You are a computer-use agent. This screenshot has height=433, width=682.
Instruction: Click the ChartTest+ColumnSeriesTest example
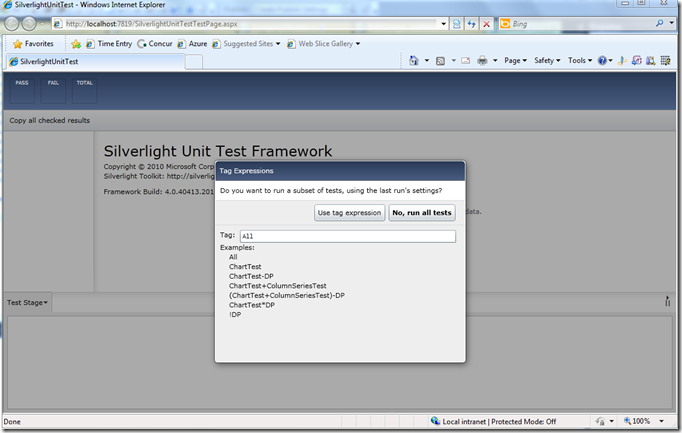click(x=277, y=286)
